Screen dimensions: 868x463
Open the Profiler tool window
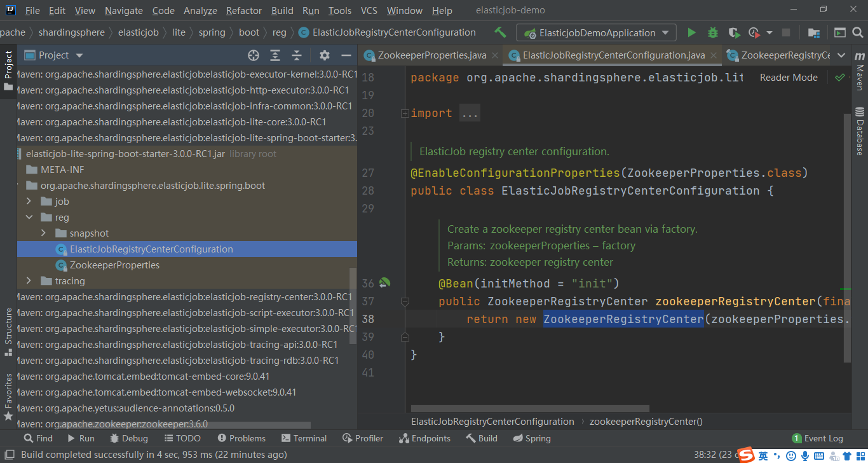[x=363, y=438]
